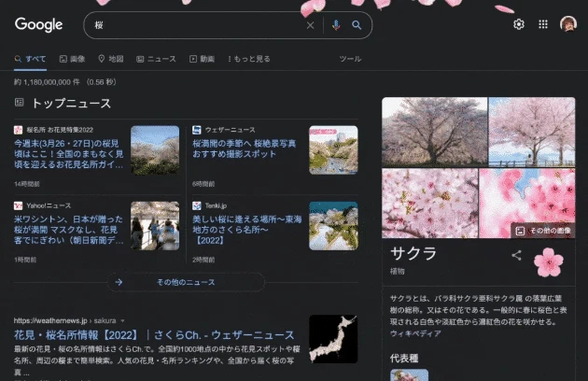Open the もっと見る menu
This screenshot has height=381, width=588.
[x=249, y=59]
